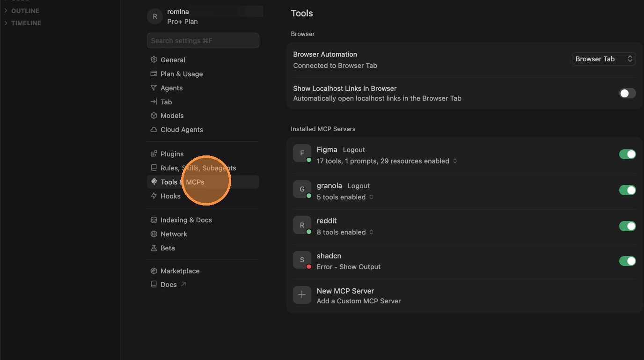This screenshot has height=360, width=644.
Task: Expand granola 5 tools enabled list
Action: pos(371,197)
